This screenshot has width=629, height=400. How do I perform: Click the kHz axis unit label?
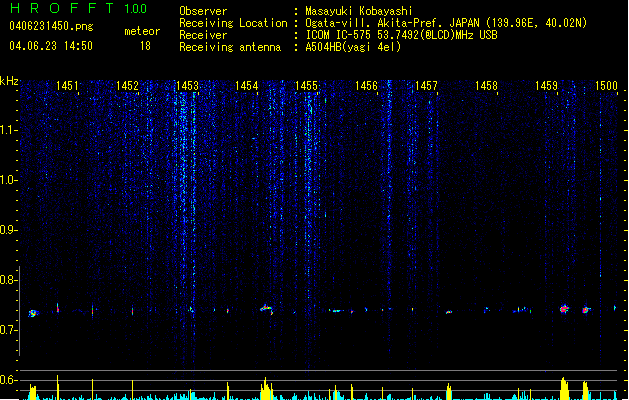[x=9, y=81]
